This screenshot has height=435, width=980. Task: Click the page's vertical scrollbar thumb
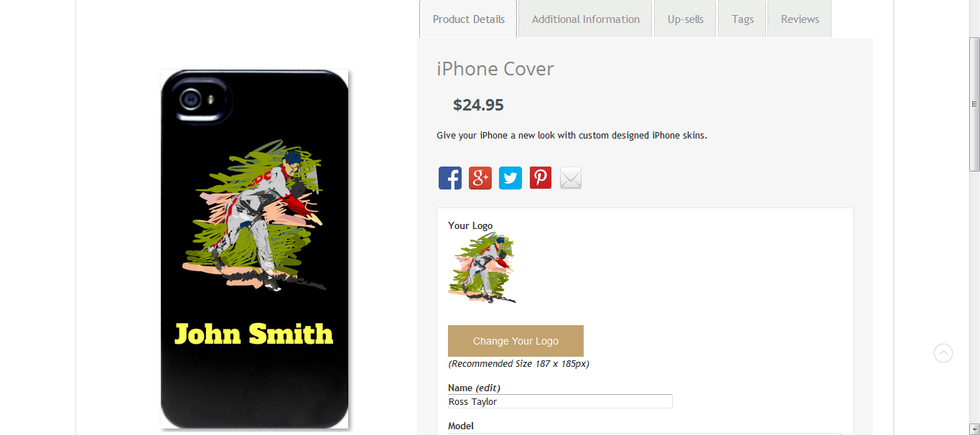[x=974, y=104]
